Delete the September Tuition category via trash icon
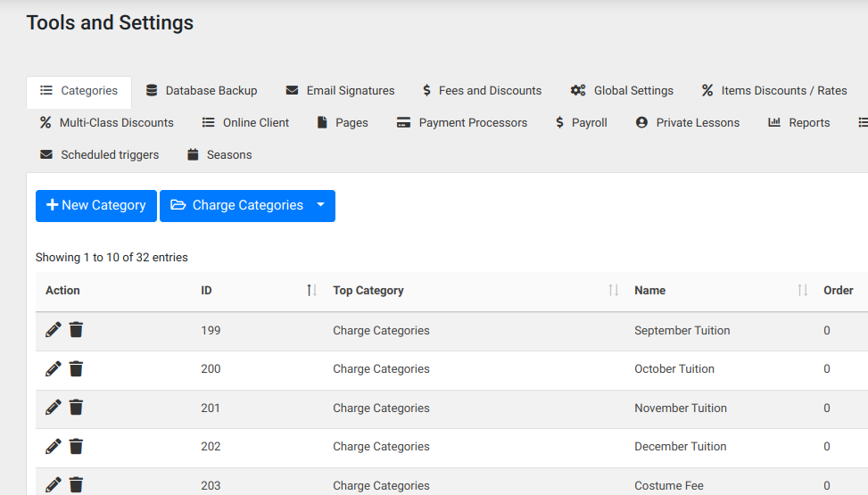Screen dimensions: 868x495 coord(76,330)
